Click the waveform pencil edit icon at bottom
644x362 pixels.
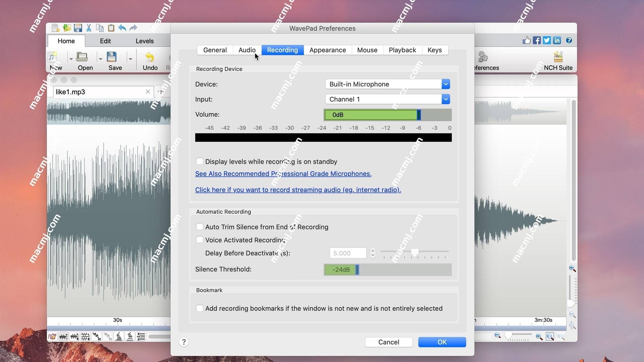coord(52,337)
